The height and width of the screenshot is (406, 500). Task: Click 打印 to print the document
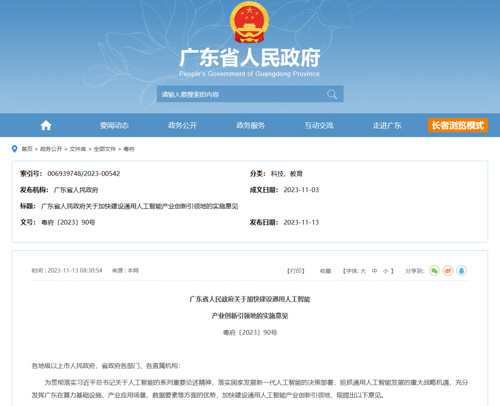coord(296,271)
